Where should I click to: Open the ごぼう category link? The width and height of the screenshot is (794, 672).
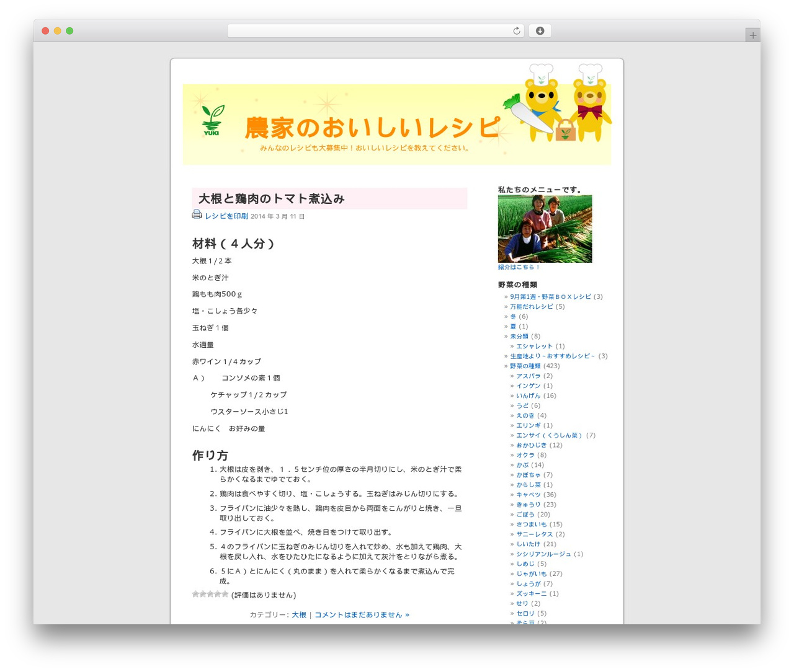[525, 515]
